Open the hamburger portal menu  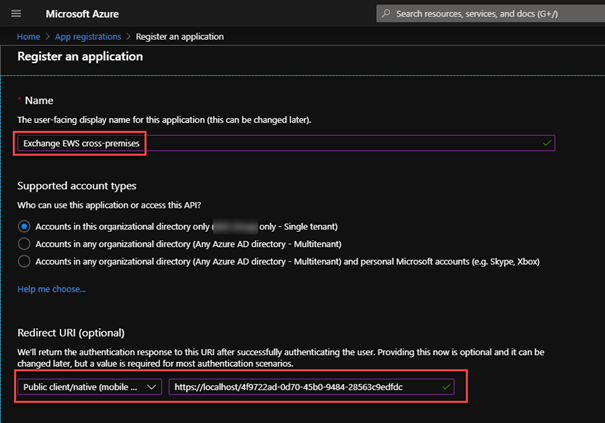[x=16, y=14]
